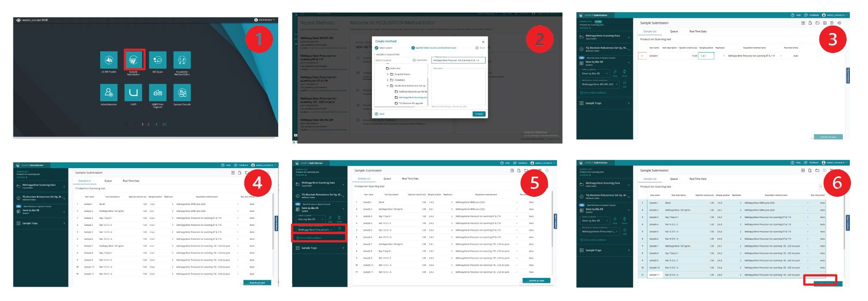This screenshot has width=868, height=301.
Task: Click folder tree vertical scrollbar in dialog
Action: 427,91
